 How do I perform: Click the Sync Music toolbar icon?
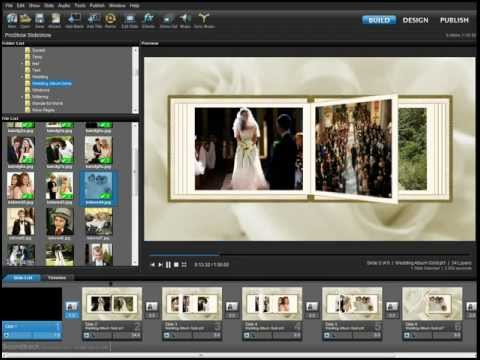pyautogui.click(x=204, y=21)
